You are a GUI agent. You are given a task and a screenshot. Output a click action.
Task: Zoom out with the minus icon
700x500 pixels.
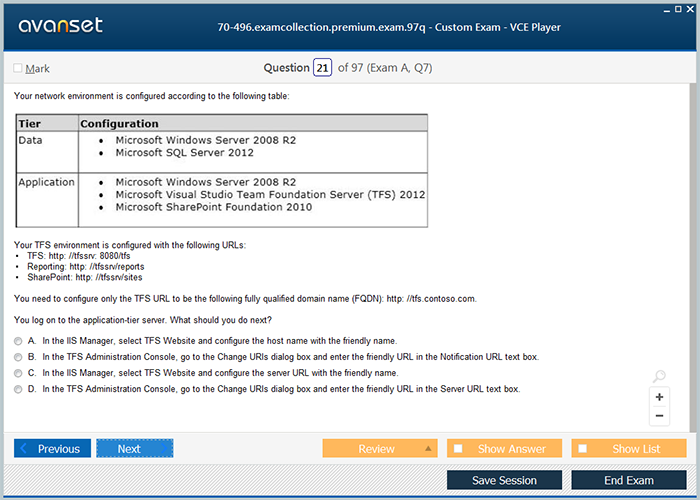pyautogui.click(x=659, y=415)
